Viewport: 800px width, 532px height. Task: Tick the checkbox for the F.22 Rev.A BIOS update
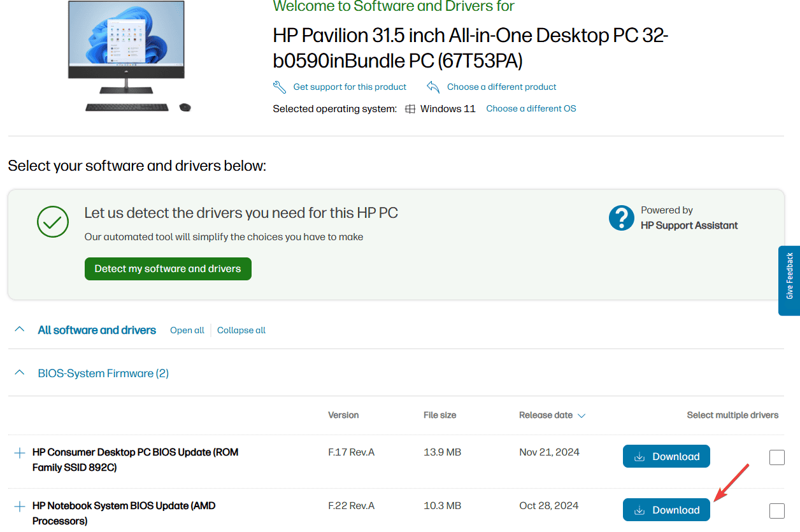[777, 511]
